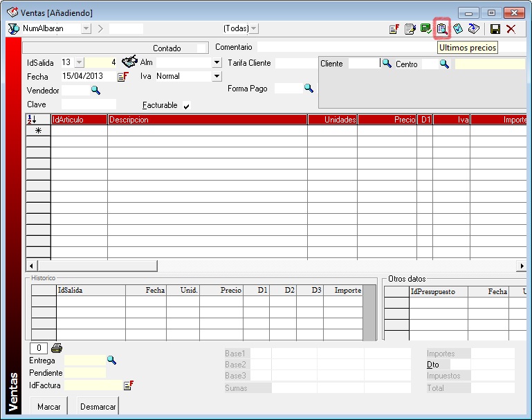This screenshot has height=420, width=532.
Task: Click the invoice document icon with red F in toolbar
Action: tap(394, 29)
